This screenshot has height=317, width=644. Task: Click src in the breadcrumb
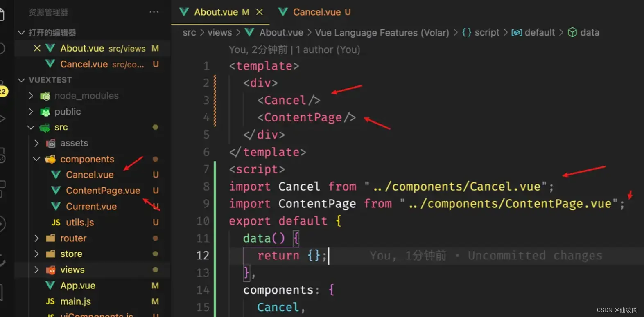click(189, 32)
